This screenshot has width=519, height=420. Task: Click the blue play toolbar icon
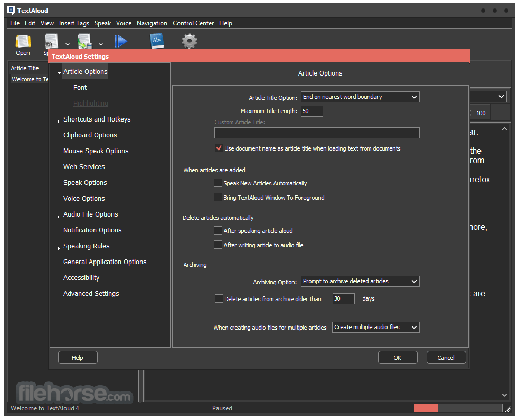[120, 41]
